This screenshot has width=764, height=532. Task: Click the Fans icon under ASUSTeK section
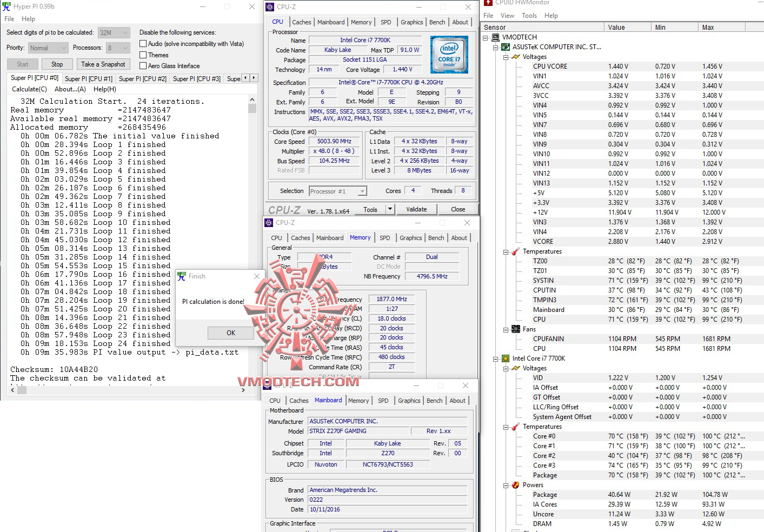tap(515, 329)
